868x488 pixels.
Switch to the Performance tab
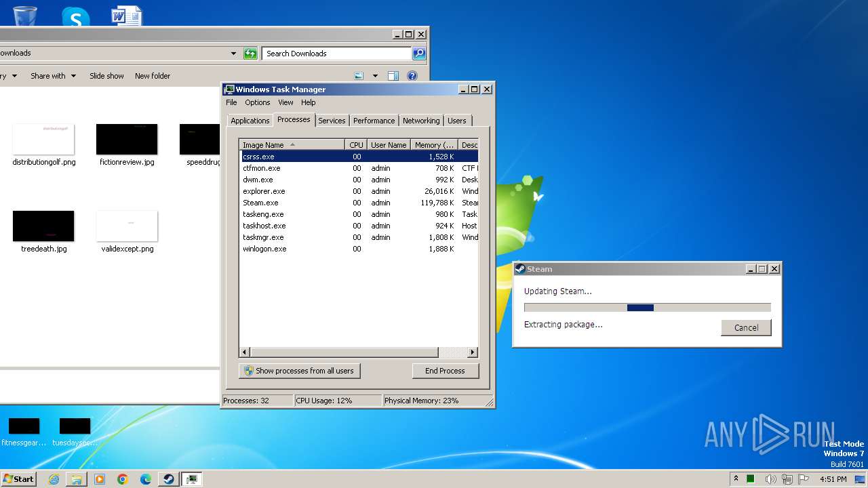coord(374,121)
